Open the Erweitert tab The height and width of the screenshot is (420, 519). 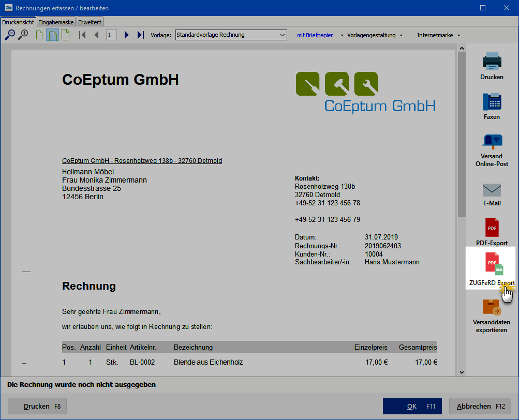pos(90,22)
